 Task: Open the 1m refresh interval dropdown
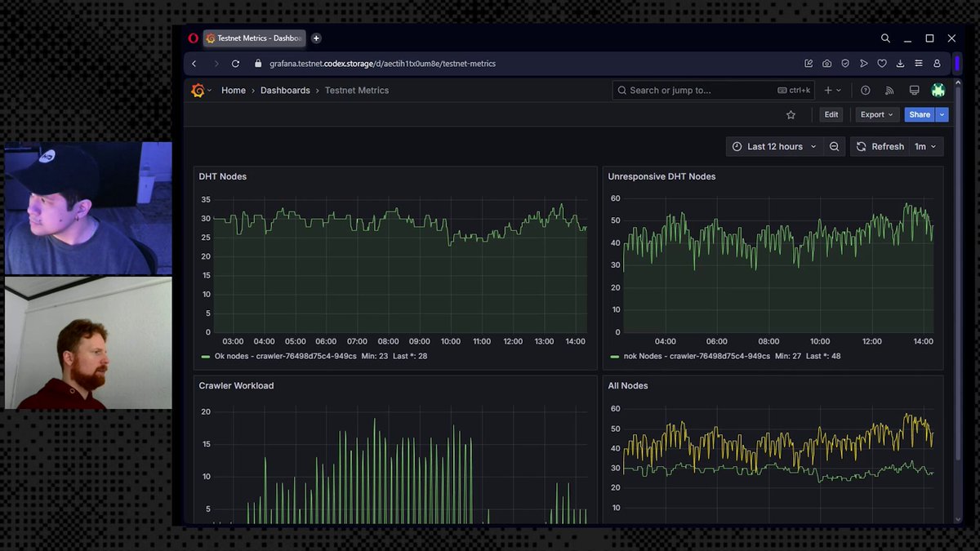(x=925, y=147)
